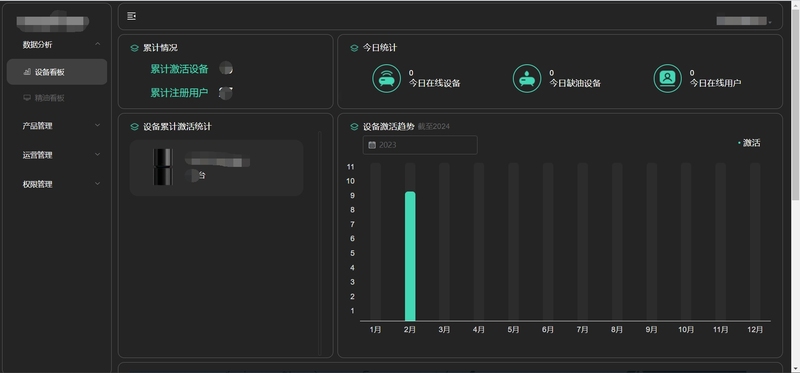Image resolution: width=800 pixels, height=373 pixels.
Task: Click the 12月 axis label
Action: [x=755, y=330]
